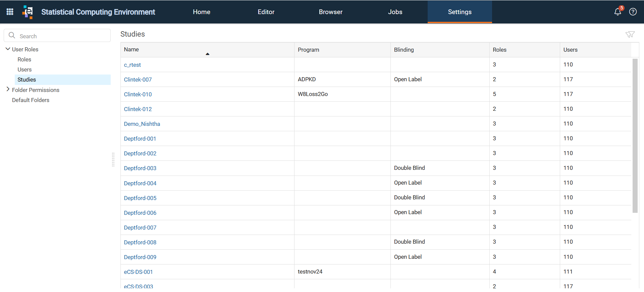The width and height of the screenshot is (644, 292).
Task: Open the Jobs tab
Action: coord(395,12)
